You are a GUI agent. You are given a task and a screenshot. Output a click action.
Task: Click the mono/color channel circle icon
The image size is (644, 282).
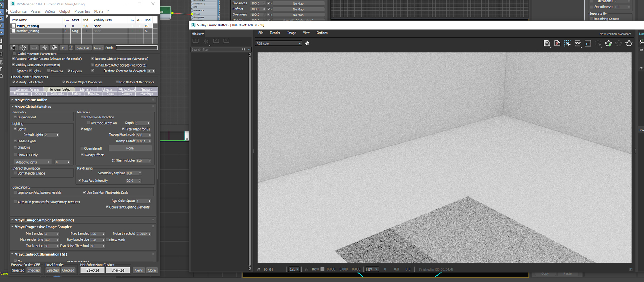point(307,43)
